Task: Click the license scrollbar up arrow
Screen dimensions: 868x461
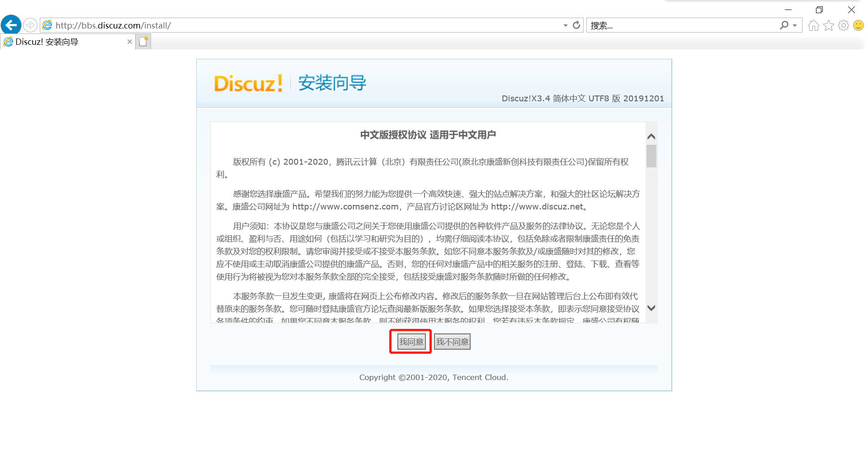Action: [x=651, y=136]
